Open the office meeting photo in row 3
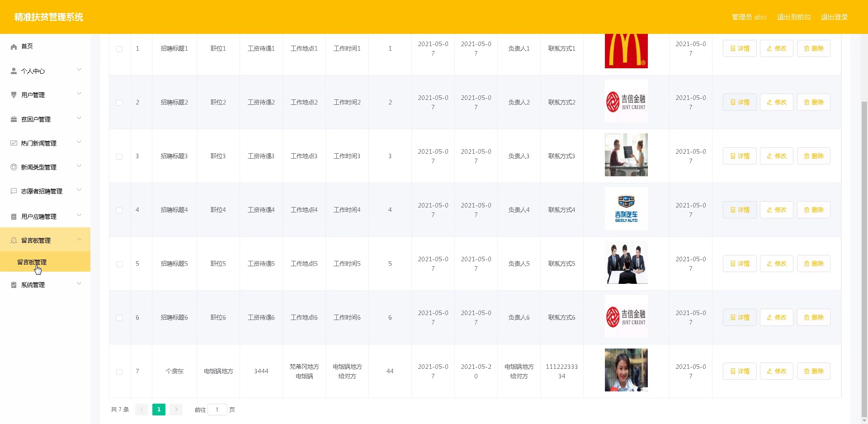 [x=626, y=155]
